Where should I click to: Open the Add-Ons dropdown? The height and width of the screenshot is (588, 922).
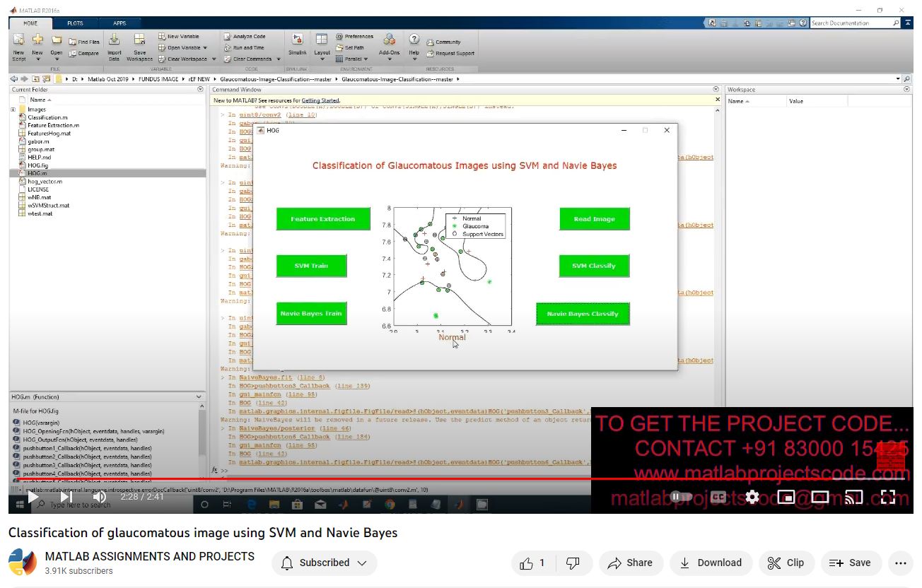389,59
